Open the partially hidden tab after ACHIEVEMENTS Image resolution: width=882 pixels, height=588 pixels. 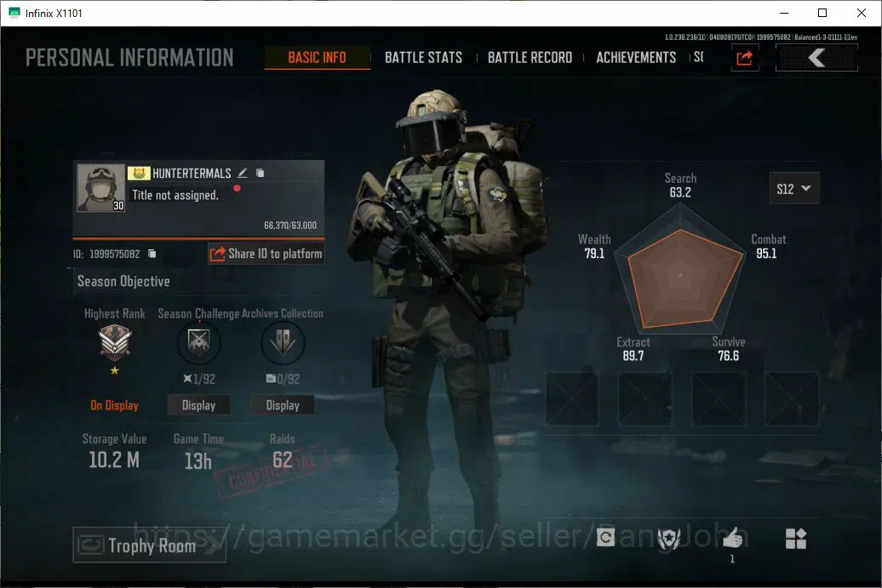(x=699, y=57)
